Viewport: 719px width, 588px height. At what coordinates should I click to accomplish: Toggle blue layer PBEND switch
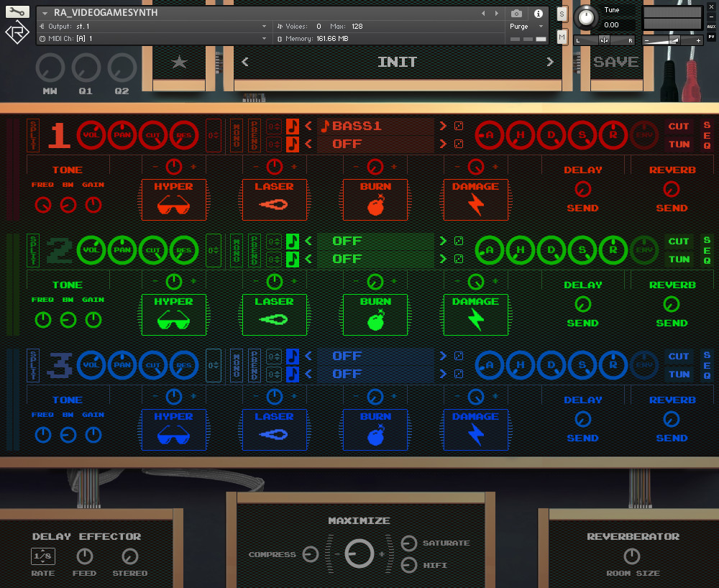click(255, 365)
